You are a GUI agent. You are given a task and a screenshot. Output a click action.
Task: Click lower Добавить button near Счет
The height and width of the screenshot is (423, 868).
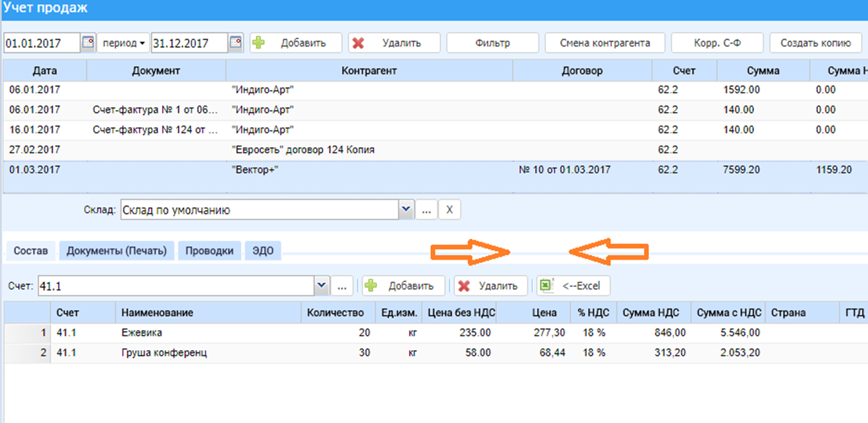click(403, 286)
